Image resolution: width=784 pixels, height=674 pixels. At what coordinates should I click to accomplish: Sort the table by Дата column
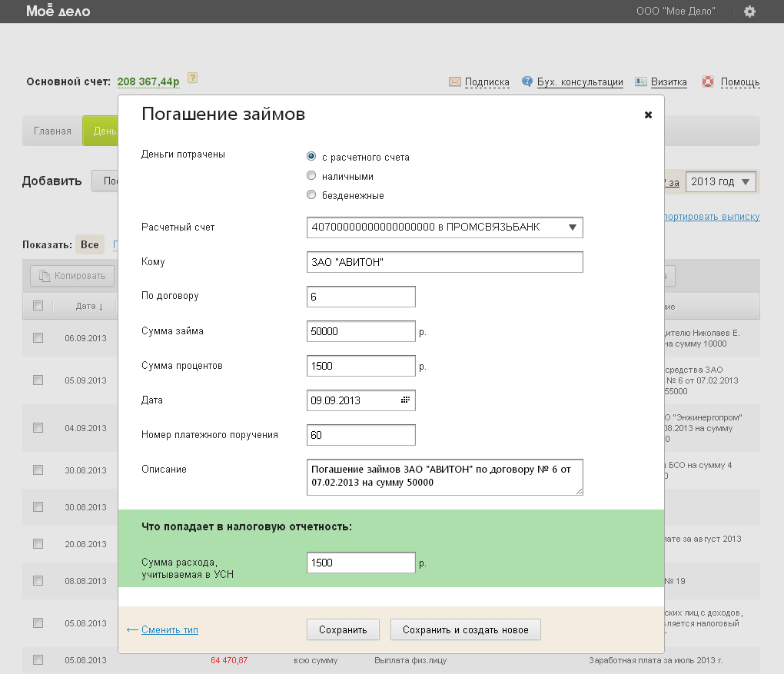[x=89, y=306]
